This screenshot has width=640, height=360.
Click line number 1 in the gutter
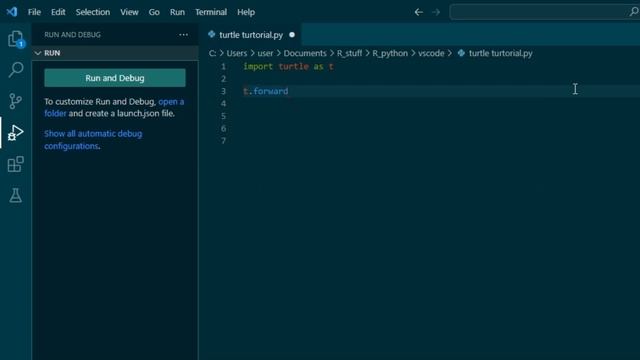pos(223,67)
